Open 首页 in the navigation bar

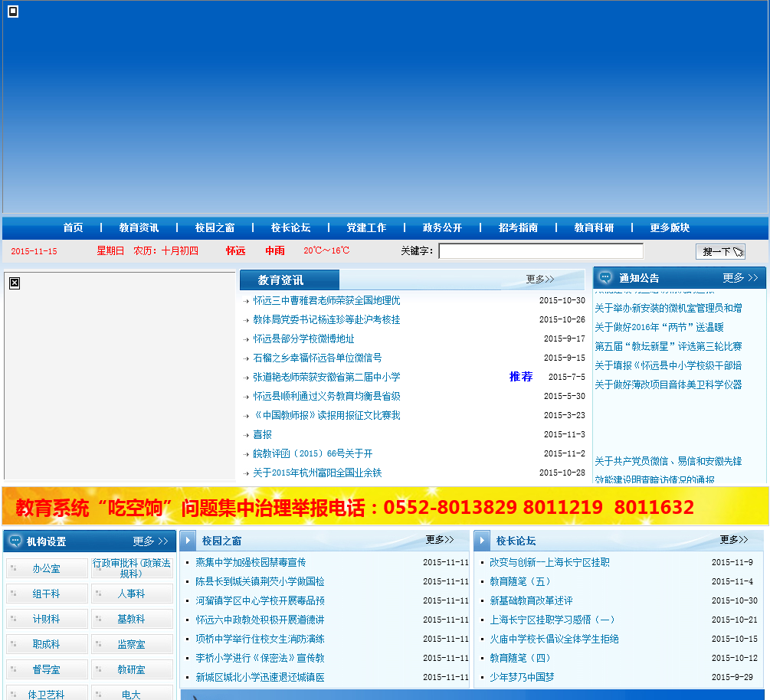click(74, 227)
